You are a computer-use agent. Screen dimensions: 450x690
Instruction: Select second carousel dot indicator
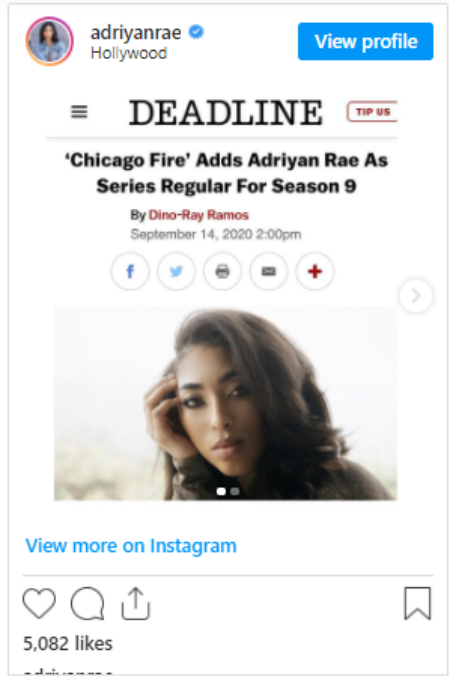pos(235,491)
